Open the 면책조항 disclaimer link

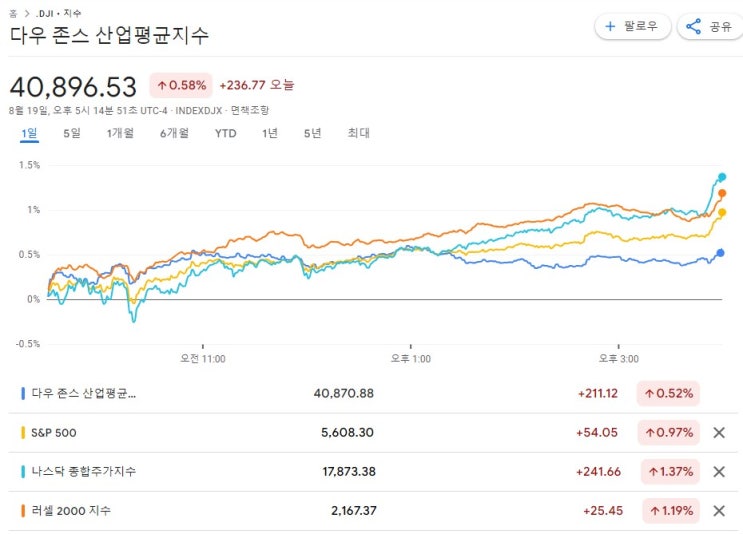click(249, 110)
